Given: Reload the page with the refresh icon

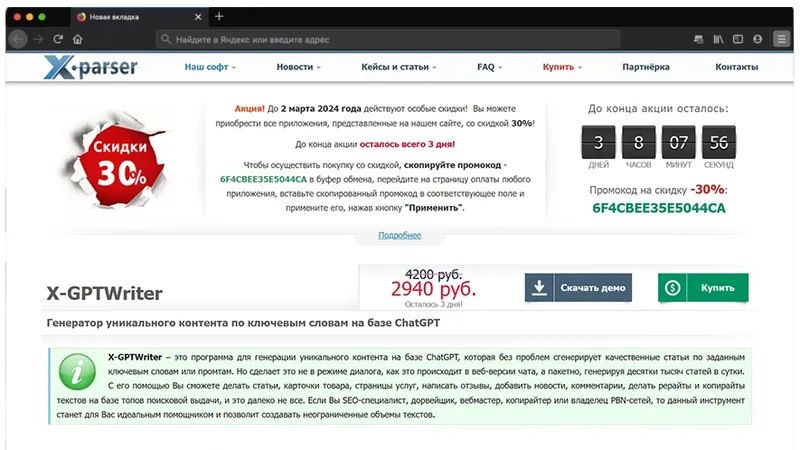Looking at the screenshot, I should (x=58, y=39).
